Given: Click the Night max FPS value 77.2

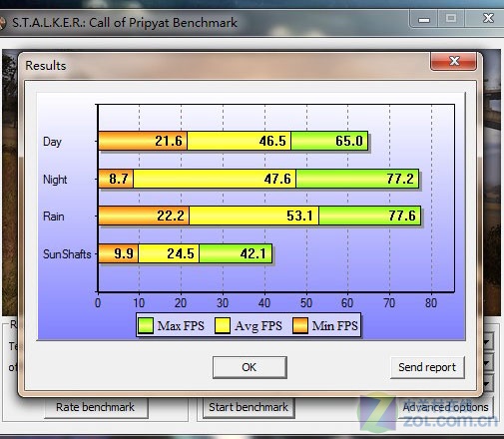Looking at the screenshot, I should click(400, 179).
